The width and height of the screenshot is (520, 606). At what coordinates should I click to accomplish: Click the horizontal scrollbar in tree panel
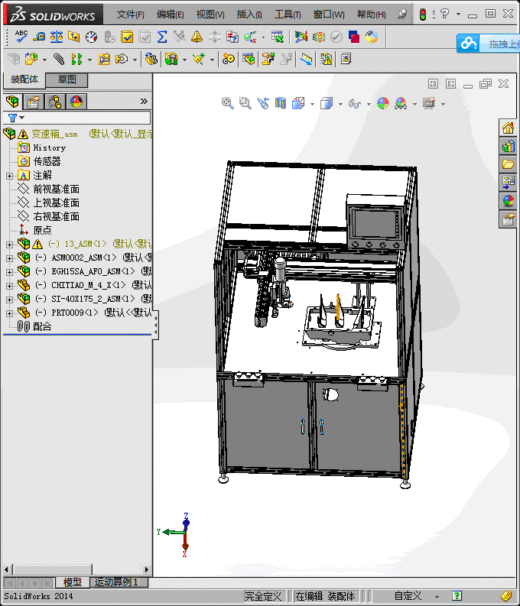77,569
